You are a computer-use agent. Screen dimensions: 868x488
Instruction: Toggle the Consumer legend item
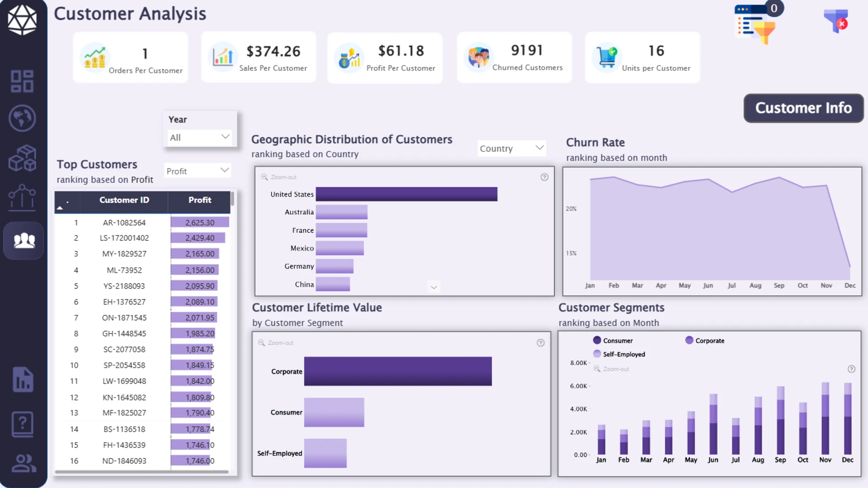coord(613,341)
